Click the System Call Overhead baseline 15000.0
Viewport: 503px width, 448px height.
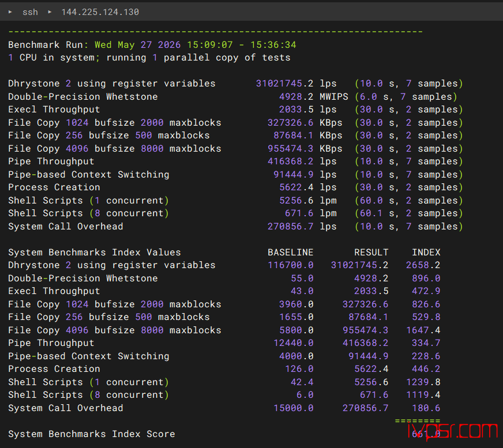(293, 408)
